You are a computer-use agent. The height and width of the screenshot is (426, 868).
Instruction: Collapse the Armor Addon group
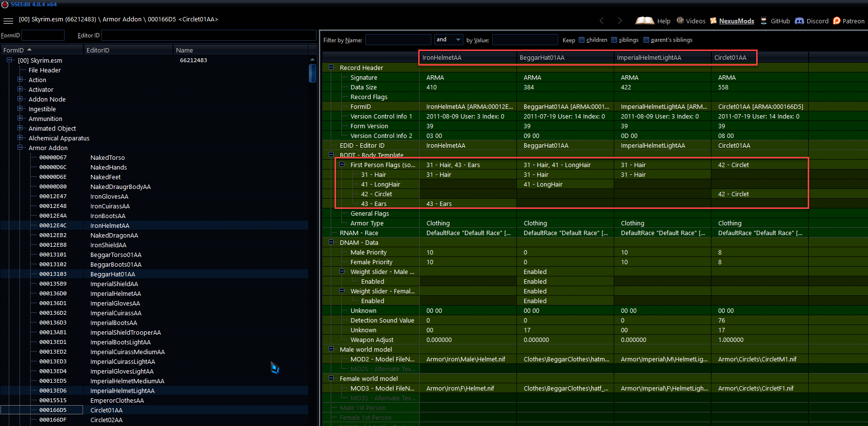pyautogui.click(x=20, y=148)
